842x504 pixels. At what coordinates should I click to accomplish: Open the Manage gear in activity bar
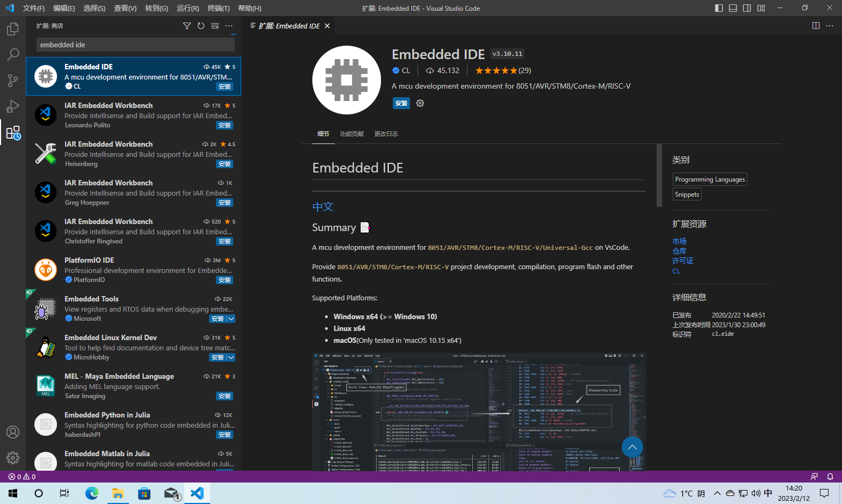pyautogui.click(x=13, y=458)
